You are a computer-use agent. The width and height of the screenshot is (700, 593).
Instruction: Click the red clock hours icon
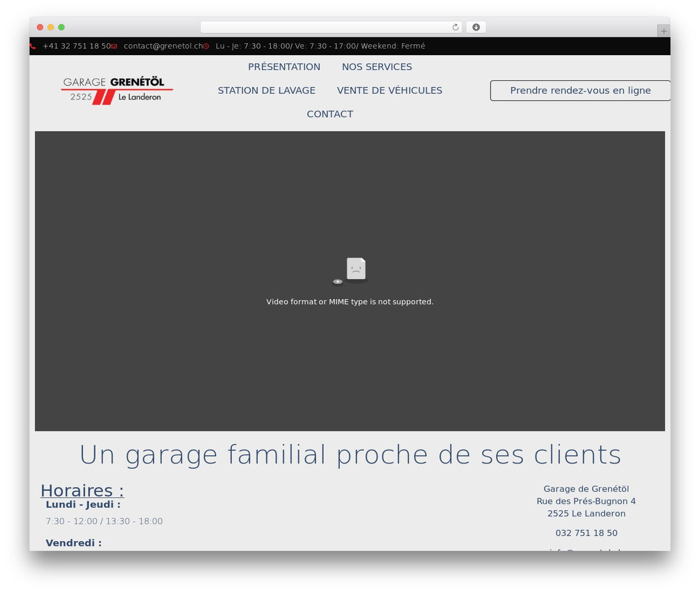pyautogui.click(x=206, y=46)
